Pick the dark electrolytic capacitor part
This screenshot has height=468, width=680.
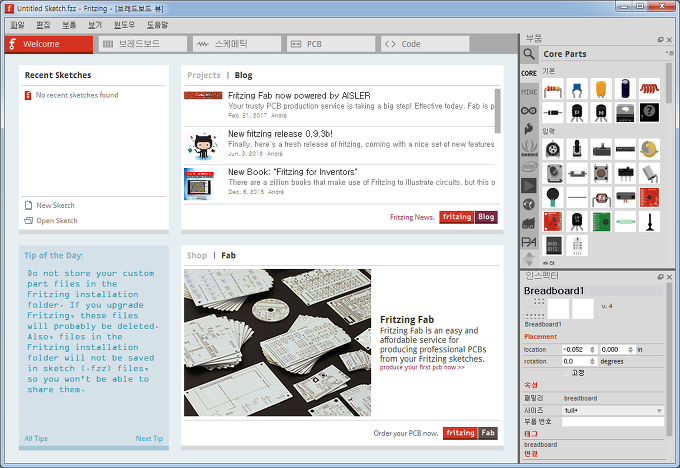click(625, 89)
